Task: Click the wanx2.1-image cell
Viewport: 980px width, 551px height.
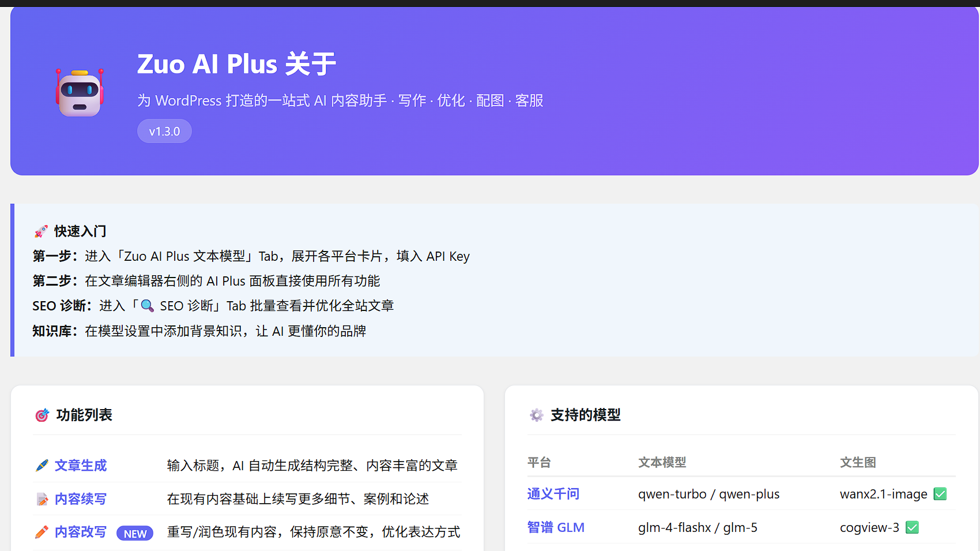Action: (x=884, y=494)
